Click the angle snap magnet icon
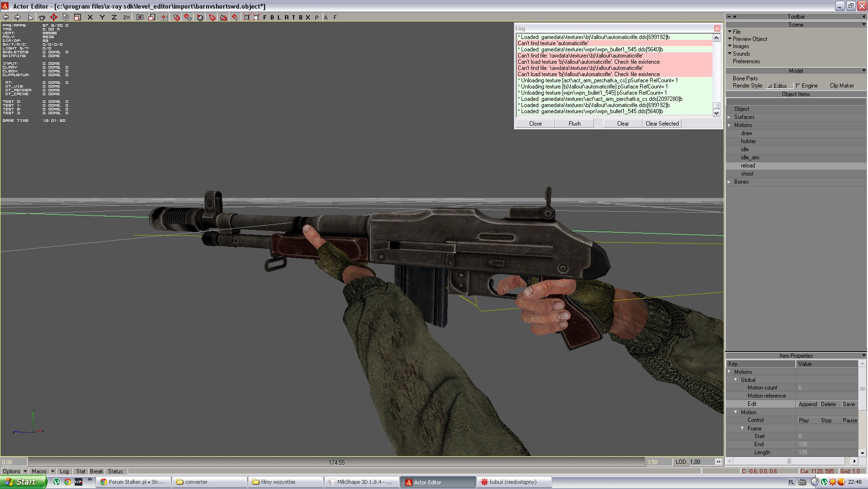Image resolution: width=868 pixels, height=489 pixels. (212, 17)
